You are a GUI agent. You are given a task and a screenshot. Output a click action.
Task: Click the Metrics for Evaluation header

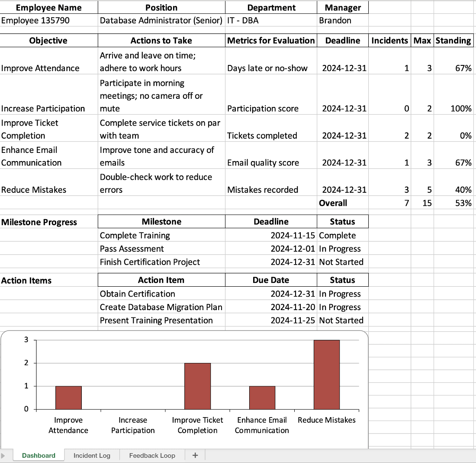tap(271, 40)
